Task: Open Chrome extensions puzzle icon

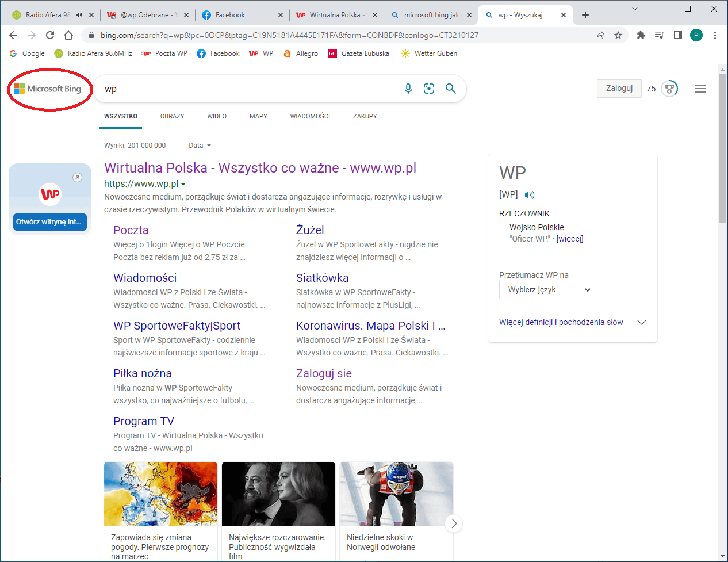Action: [641, 35]
